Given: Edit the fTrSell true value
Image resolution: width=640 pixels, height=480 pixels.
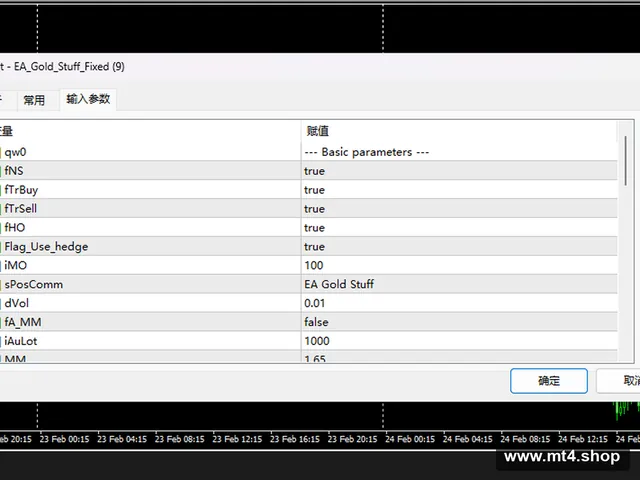Looking at the screenshot, I should (x=459, y=209).
